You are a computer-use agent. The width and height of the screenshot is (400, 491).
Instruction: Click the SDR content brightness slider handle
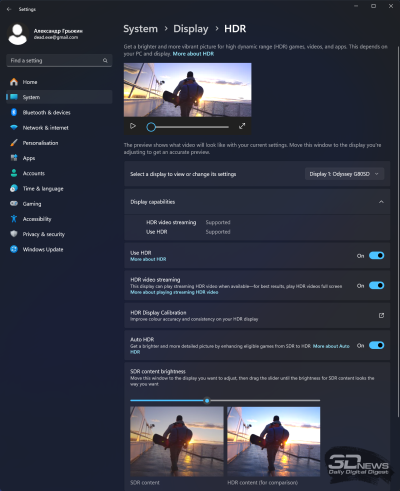pos(207,400)
